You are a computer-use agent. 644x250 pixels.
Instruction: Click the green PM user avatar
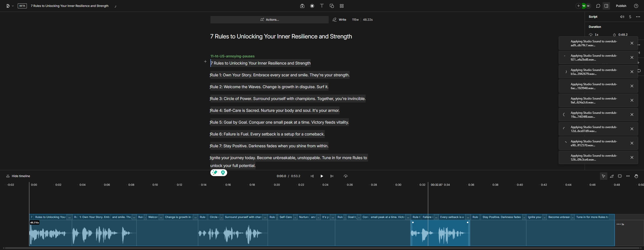coord(583,6)
